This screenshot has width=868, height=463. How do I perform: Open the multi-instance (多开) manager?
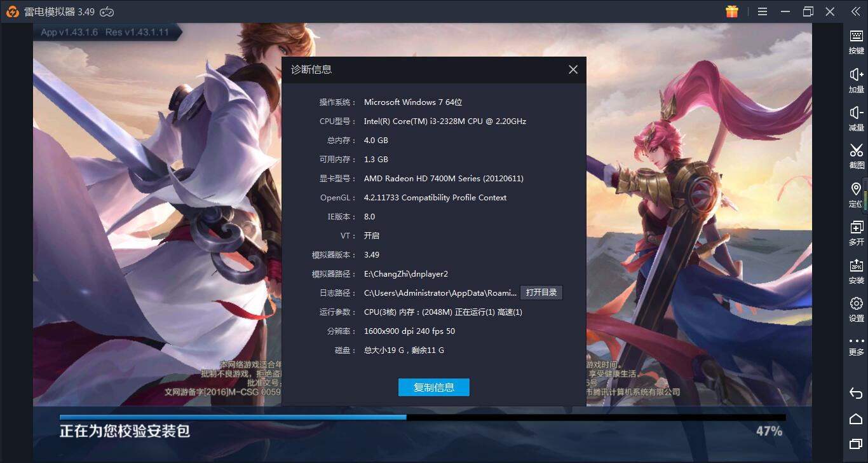pos(856,231)
